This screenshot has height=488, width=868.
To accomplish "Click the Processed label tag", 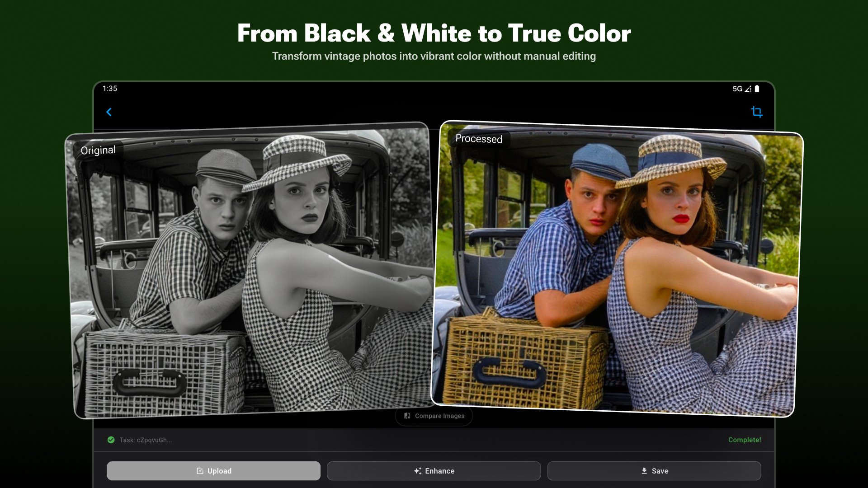I will 479,138.
